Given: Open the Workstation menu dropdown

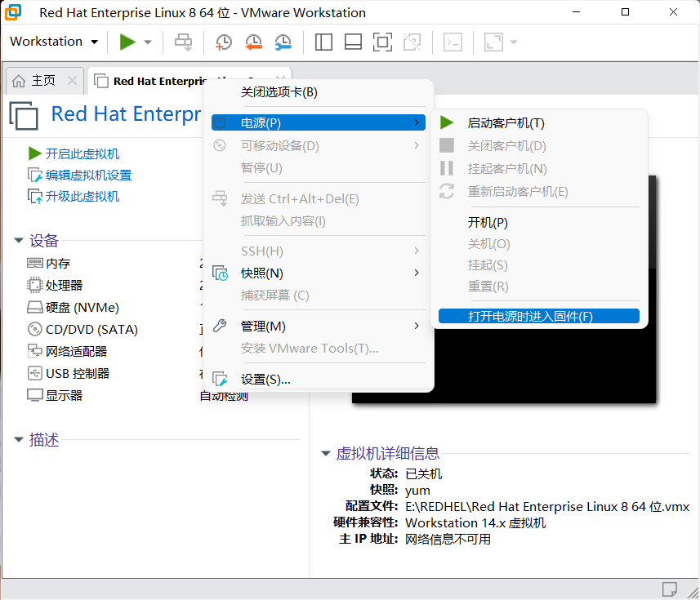Looking at the screenshot, I should (54, 42).
